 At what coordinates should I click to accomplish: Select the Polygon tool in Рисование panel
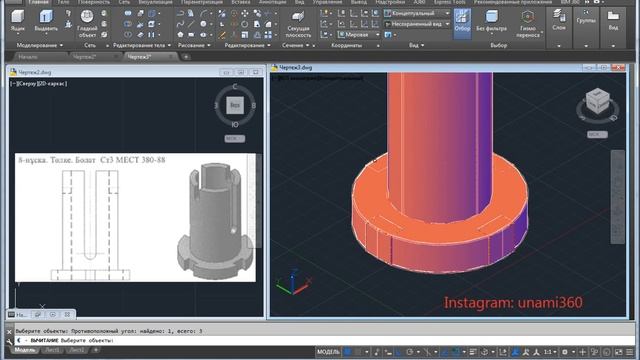pyautogui.click(x=180, y=35)
